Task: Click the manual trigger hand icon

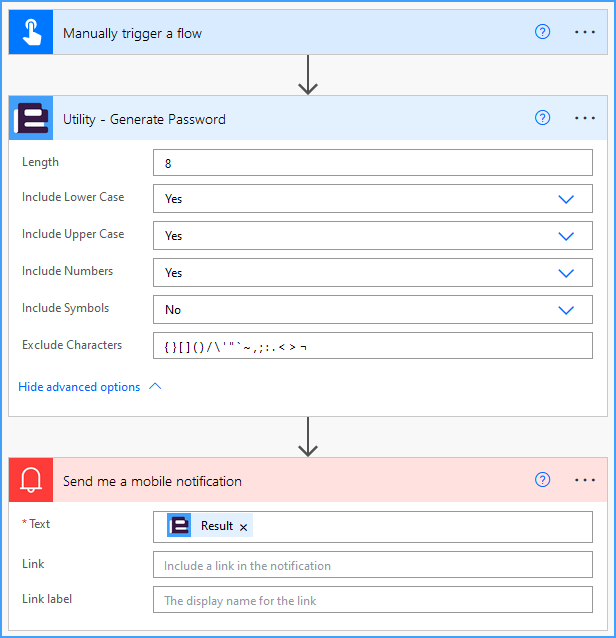Action: 31,32
